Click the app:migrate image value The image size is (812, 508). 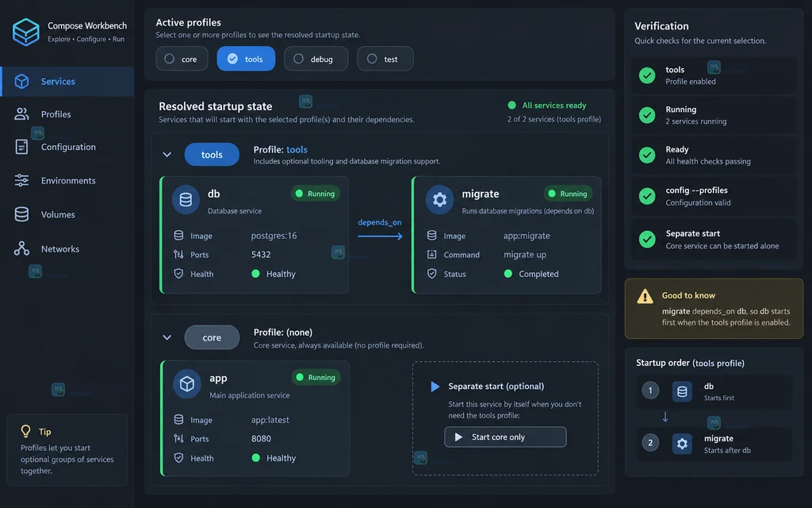527,235
